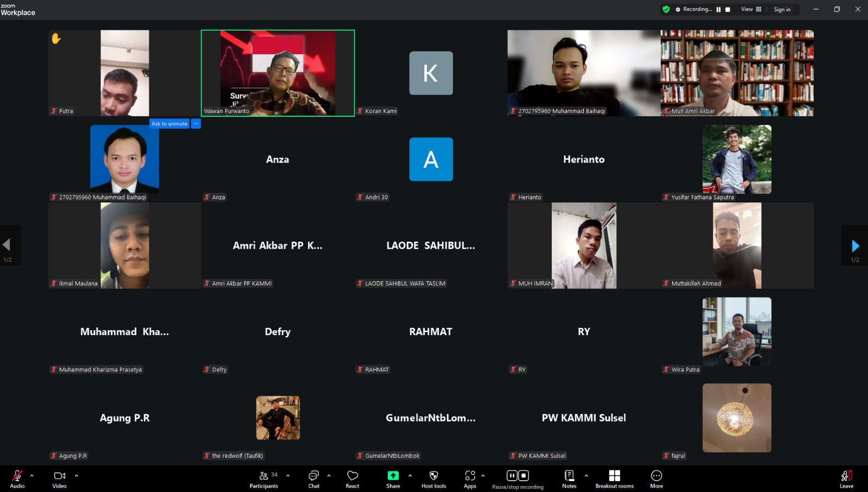This screenshot has width=868, height=492.
Task: Open the React emoji menu
Action: tap(353, 479)
